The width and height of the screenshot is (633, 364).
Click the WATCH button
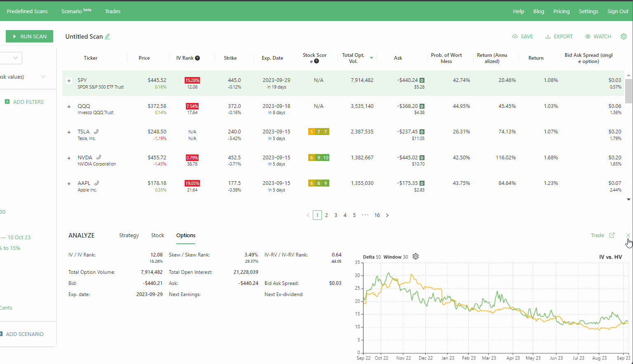pos(598,36)
